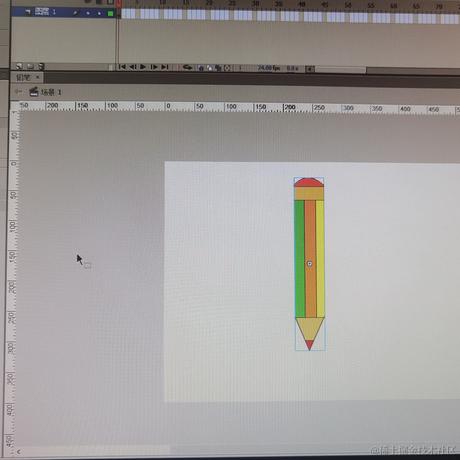Click the New Folder icon below the layers

[30, 67]
